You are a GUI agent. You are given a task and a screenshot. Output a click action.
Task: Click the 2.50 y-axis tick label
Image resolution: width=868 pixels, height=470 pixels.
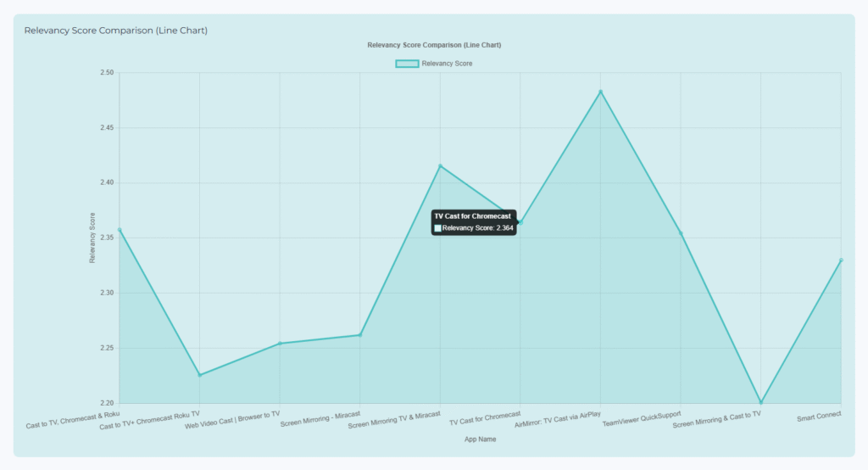pos(106,73)
